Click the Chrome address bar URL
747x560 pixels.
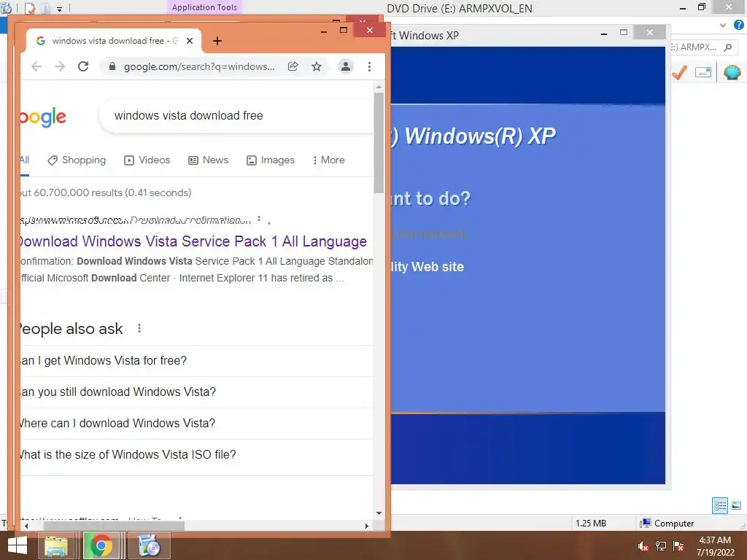coord(199,66)
